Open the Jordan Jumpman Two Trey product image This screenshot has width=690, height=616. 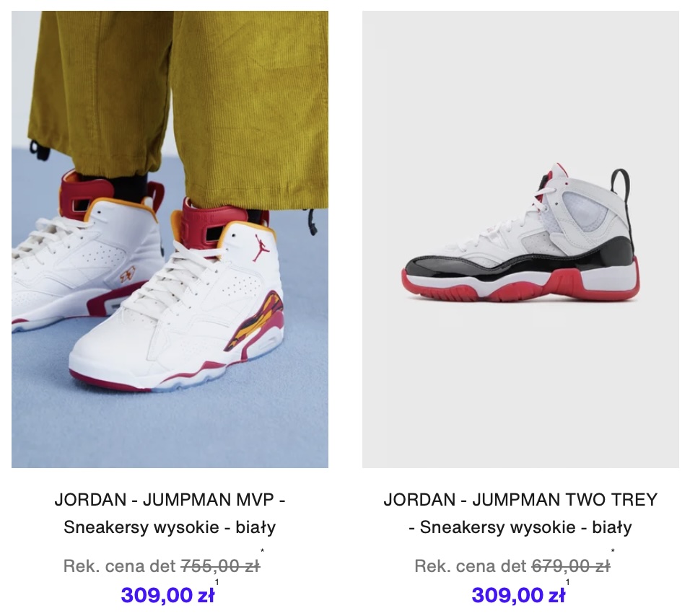coord(520,239)
